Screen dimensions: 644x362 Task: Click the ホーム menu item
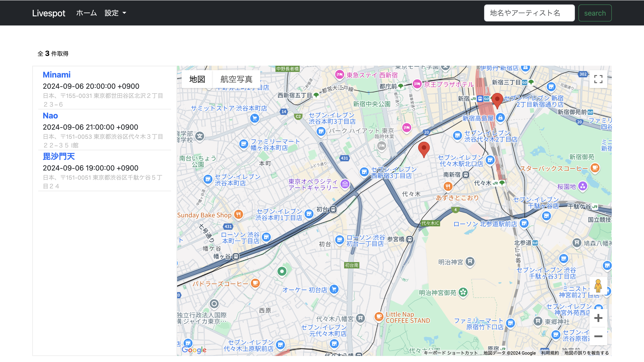(x=86, y=13)
